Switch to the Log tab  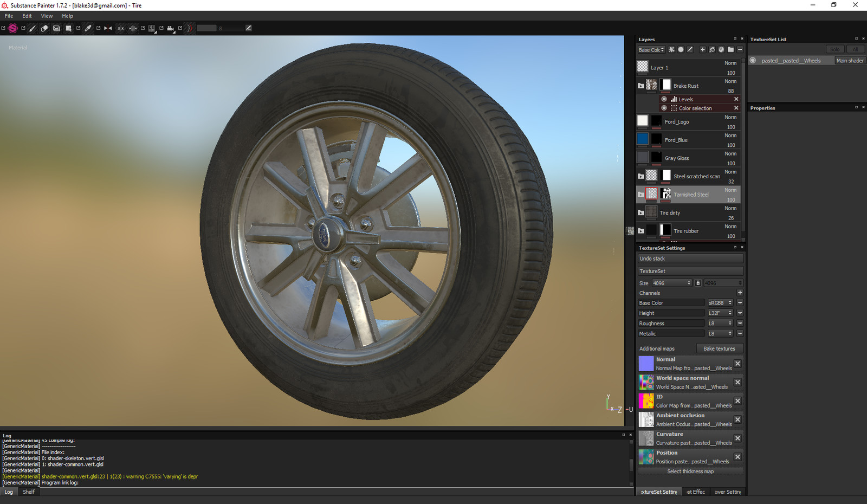[x=9, y=492]
